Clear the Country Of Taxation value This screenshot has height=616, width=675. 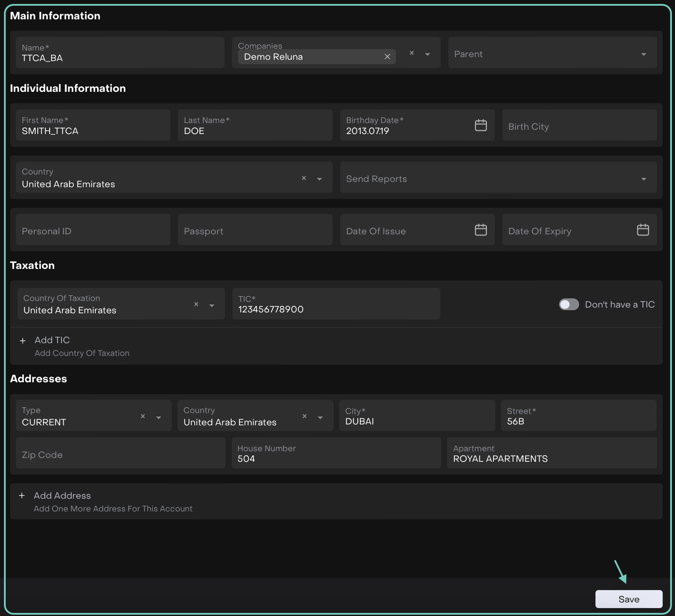[196, 304]
